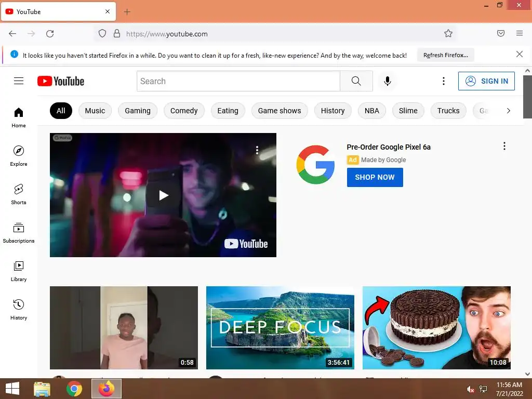
Task: Select the Slime filter chip
Action: (408, 111)
